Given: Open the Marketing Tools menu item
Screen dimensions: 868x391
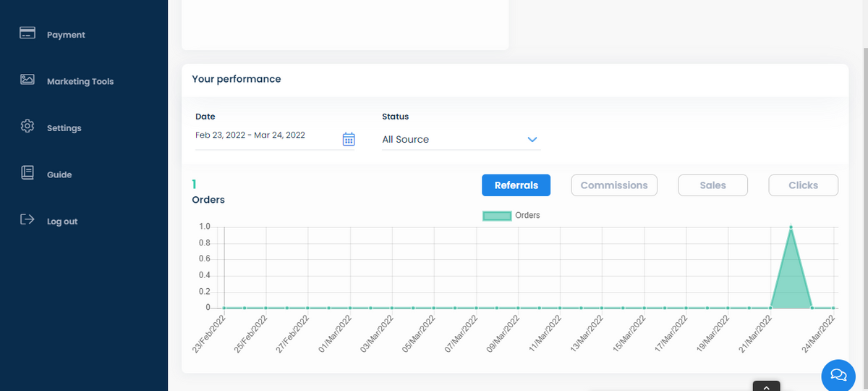Looking at the screenshot, I should (x=80, y=82).
